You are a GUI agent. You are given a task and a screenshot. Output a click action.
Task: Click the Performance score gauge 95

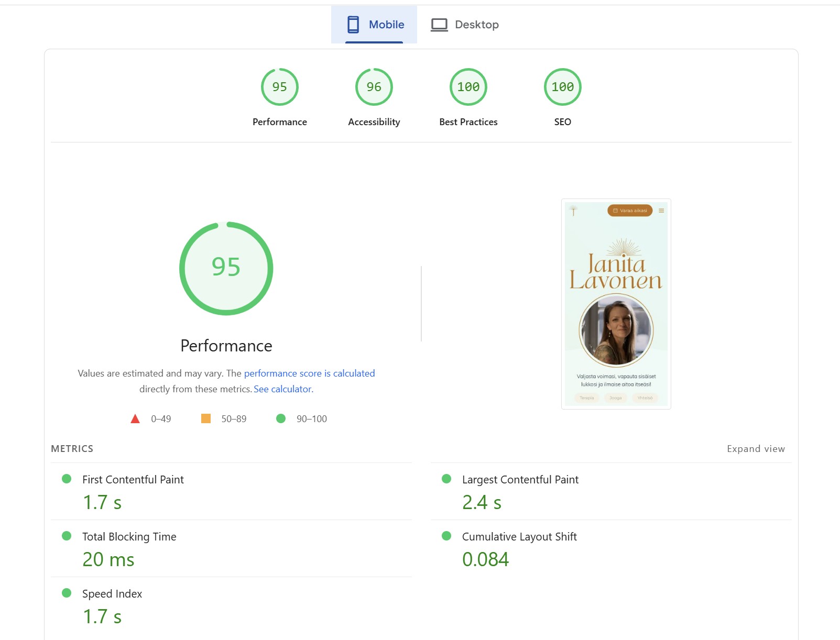(279, 87)
